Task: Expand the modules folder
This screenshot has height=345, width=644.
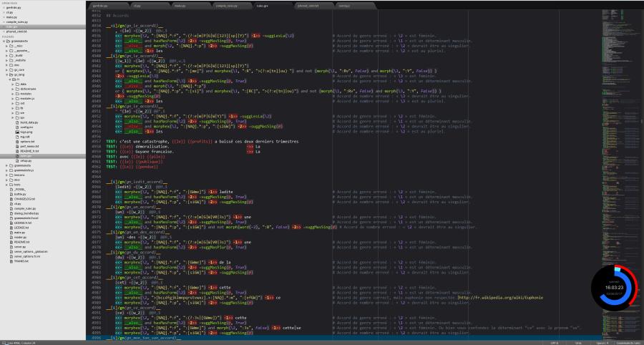Action: (14, 94)
